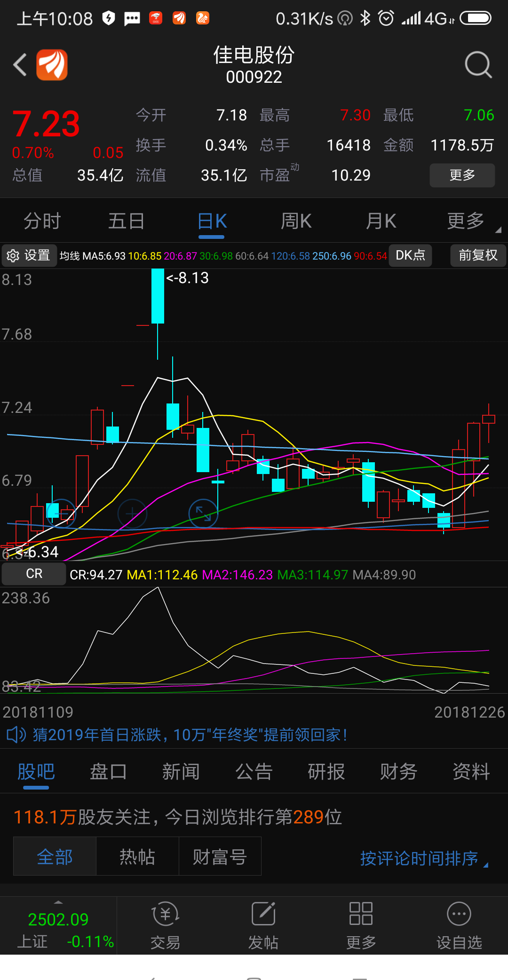The width and height of the screenshot is (508, 980).
Task: Select the 财富号 posts filter
Action: [x=220, y=856]
